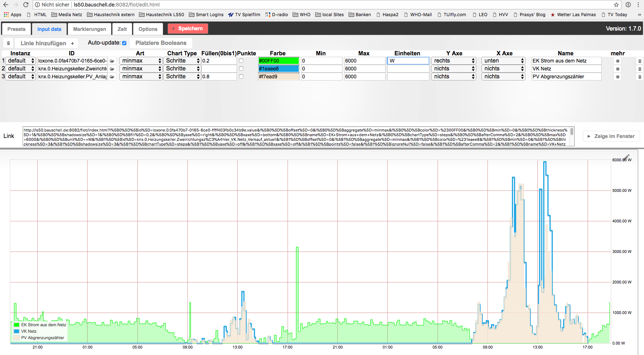This screenshot has width=644, height=355.
Task: Enable Punkte checkbox for PV Abgrenzungszähler row
Action: pos(241,77)
